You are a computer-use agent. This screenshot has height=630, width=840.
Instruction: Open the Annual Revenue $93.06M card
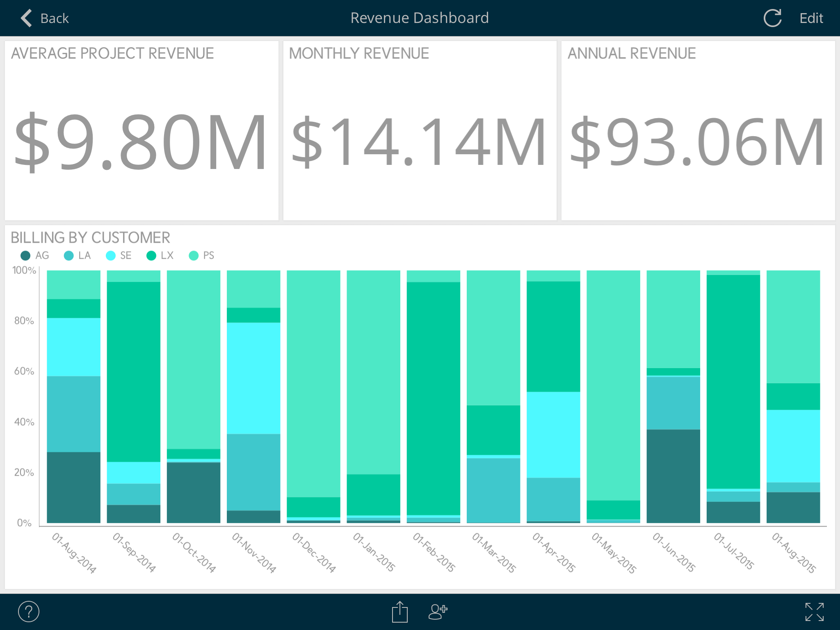point(698,130)
